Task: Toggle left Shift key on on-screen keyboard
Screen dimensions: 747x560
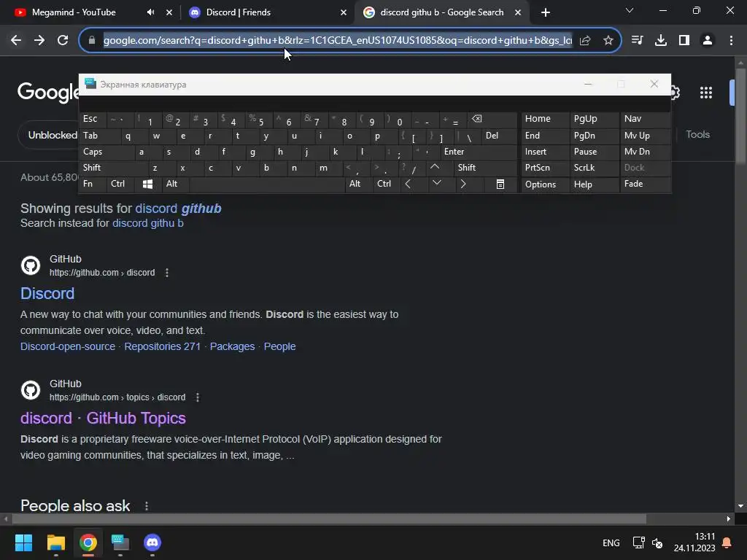Action: coord(113,168)
